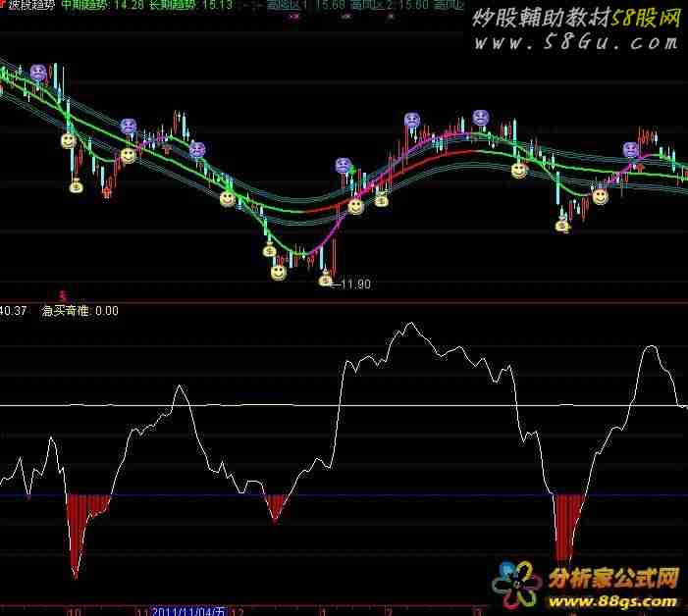The height and width of the screenshot is (616, 688).
Task: Click the 40.37 indicator value
Action: coord(13,311)
